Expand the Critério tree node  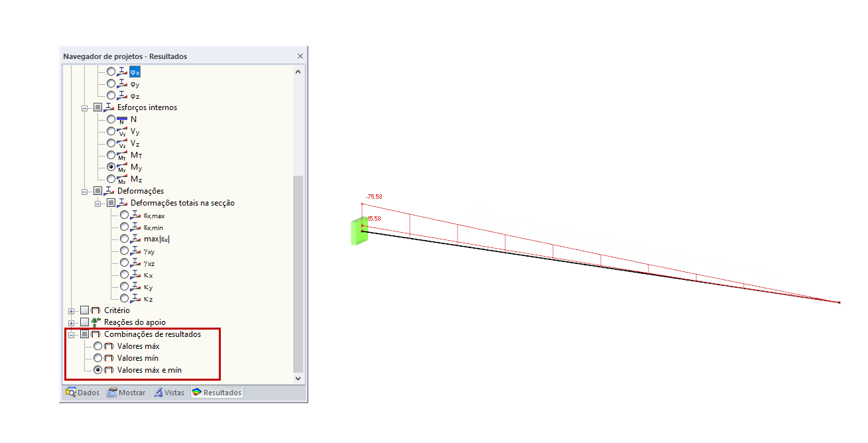(x=72, y=310)
